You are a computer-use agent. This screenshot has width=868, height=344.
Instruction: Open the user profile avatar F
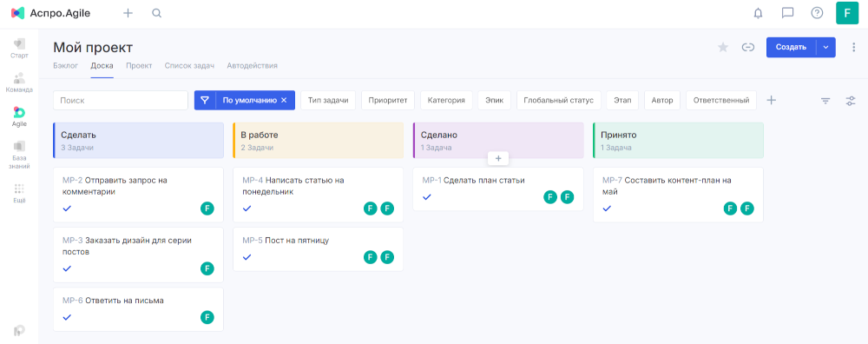tap(847, 13)
